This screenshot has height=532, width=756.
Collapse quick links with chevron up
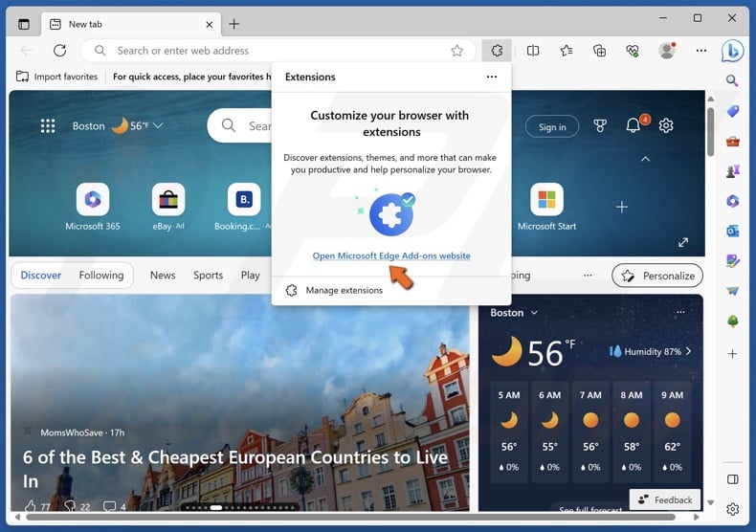tap(645, 159)
